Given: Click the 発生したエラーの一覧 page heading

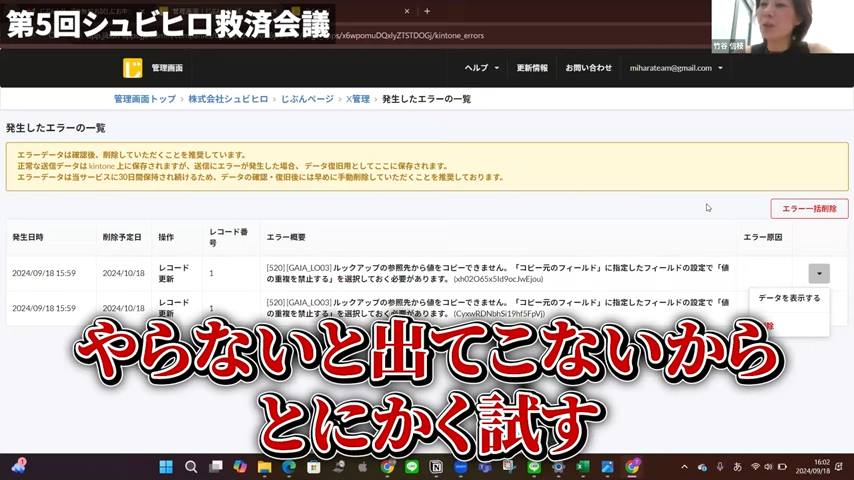Looking at the screenshot, I should tap(56, 128).
